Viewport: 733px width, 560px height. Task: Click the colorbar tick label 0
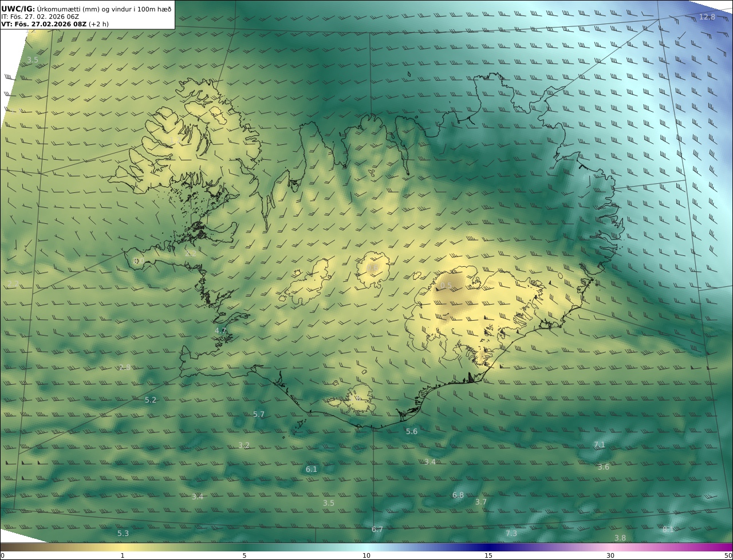pos(2,555)
